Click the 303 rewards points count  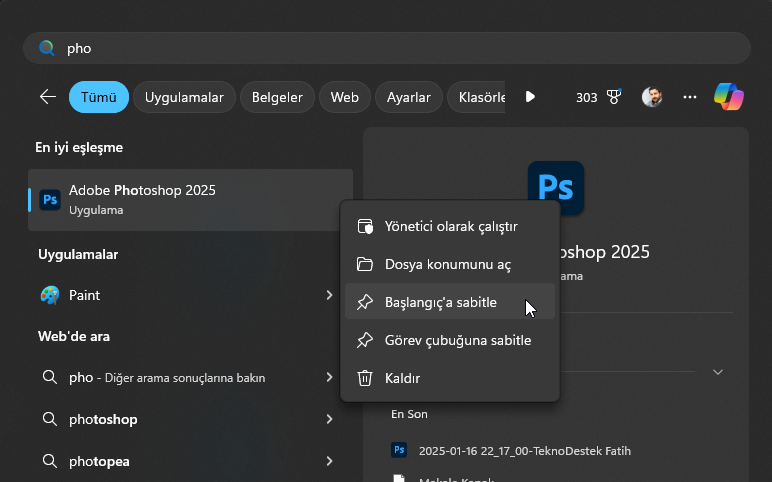tap(586, 97)
